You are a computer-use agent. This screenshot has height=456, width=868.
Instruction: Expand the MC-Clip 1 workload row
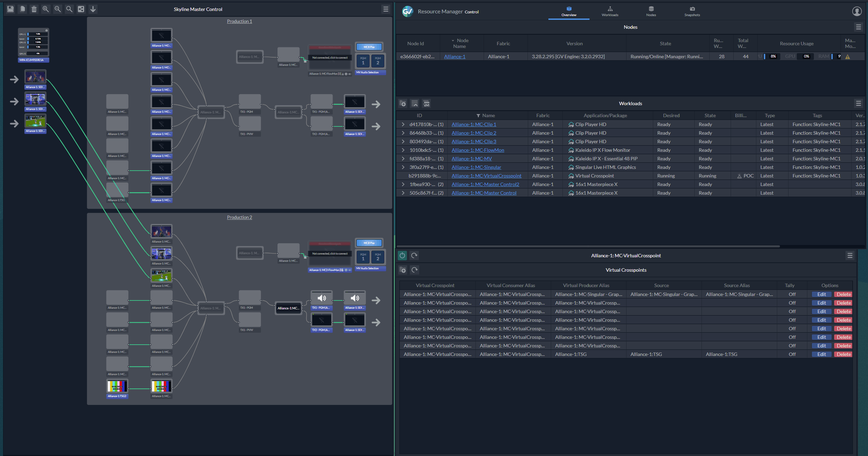pyautogui.click(x=403, y=124)
